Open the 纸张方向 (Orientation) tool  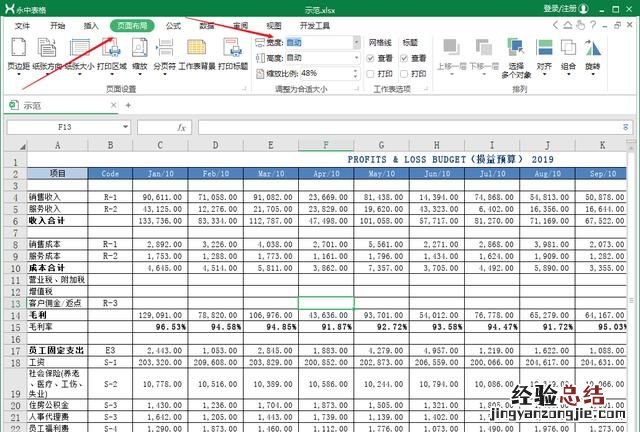click(47, 48)
